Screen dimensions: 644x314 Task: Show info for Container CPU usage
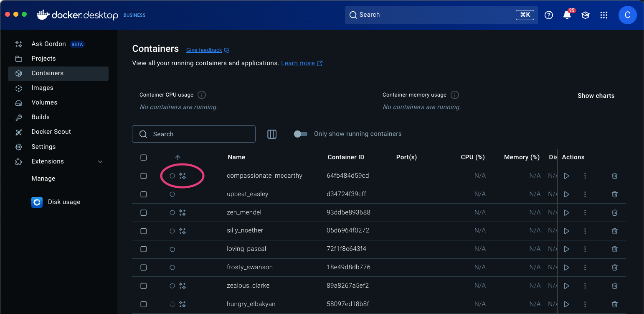(201, 95)
